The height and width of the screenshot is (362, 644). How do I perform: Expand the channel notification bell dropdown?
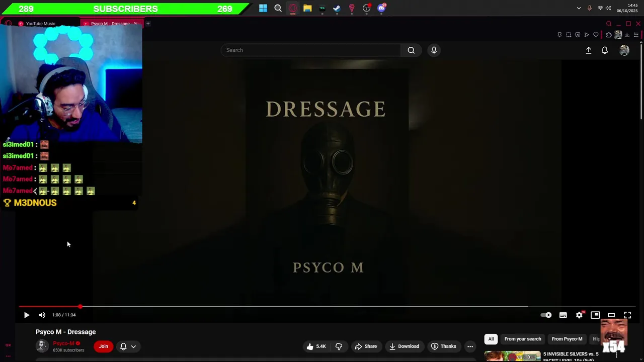tap(128, 346)
